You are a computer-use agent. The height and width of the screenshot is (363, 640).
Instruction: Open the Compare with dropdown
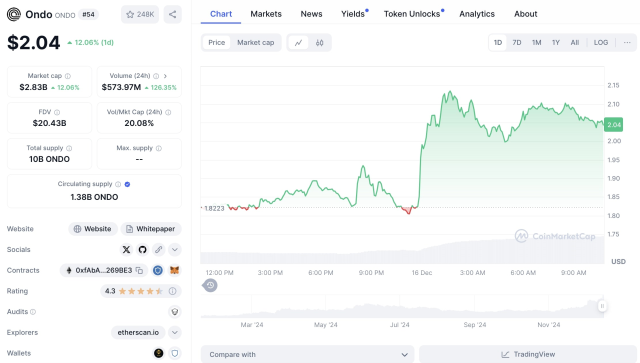pos(308,354)
